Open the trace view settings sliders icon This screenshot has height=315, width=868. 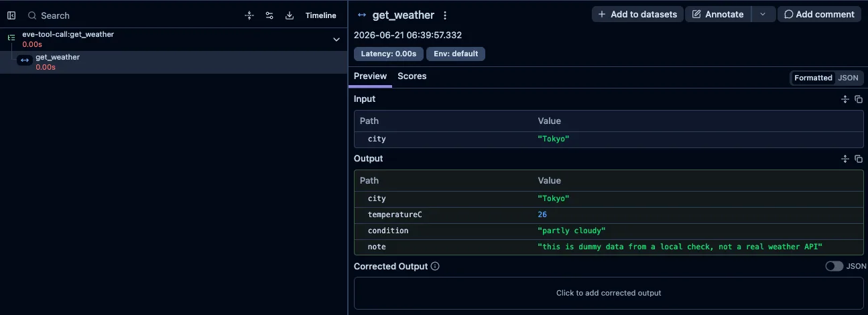point(269,15)
